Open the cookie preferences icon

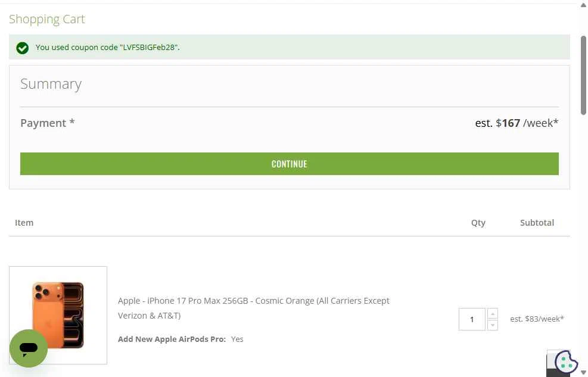click(x=566, y=362)
